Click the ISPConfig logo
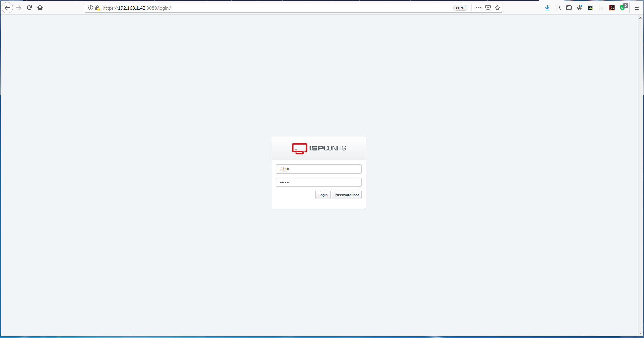 [319, 148]
